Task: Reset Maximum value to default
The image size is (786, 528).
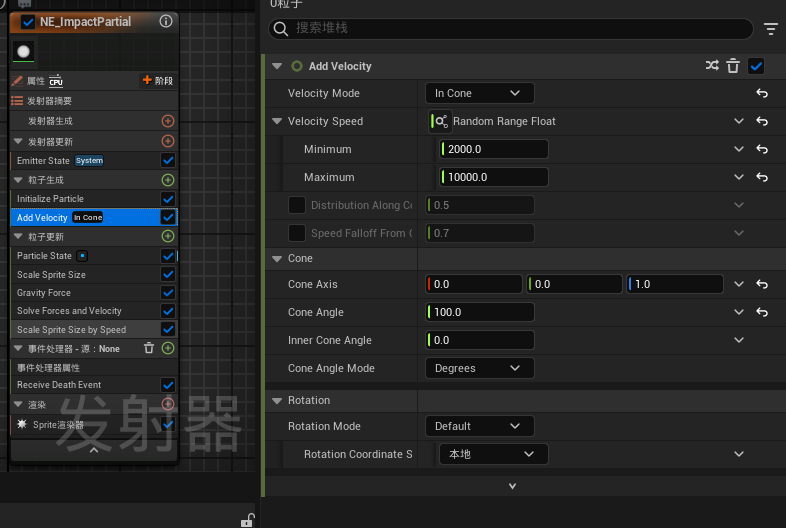Action: click(762, 178)
